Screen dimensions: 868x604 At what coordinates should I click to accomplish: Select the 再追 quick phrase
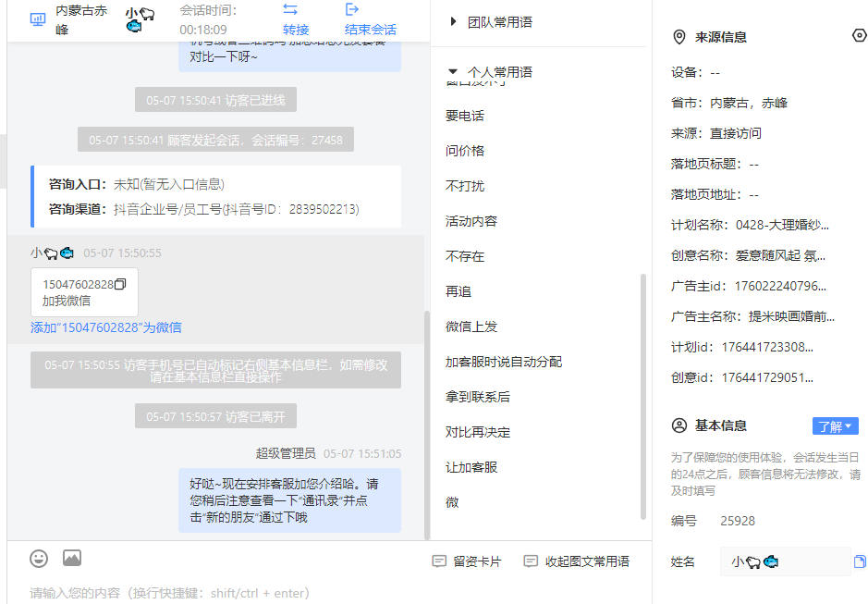click(x=458, y=291)
